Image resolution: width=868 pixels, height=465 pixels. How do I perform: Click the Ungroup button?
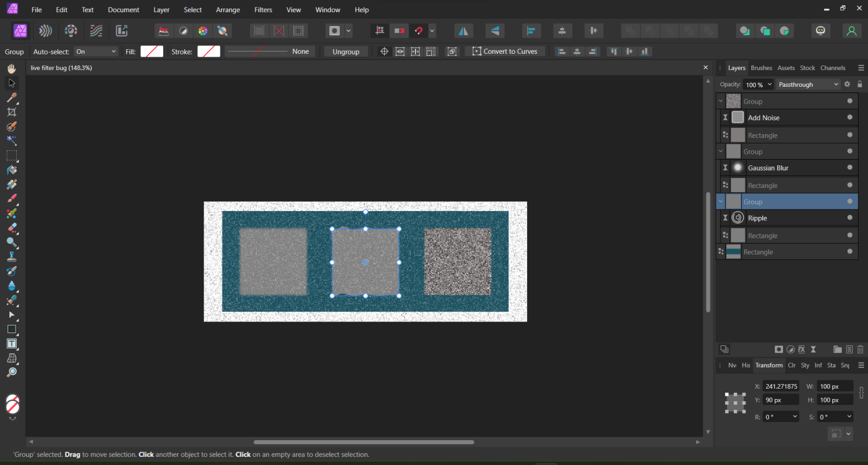[x=345, y=51]
